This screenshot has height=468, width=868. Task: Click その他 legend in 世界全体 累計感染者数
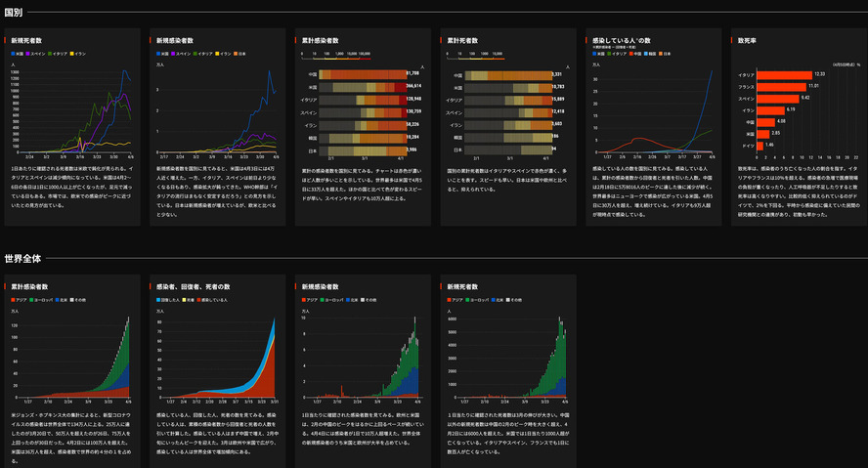[78, 300]
